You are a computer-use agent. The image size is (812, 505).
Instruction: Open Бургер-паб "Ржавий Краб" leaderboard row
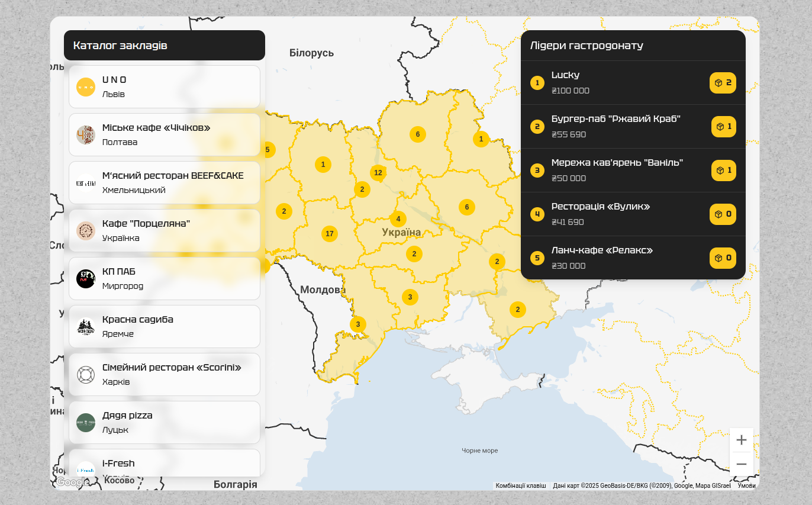click(x=633, y=127)
